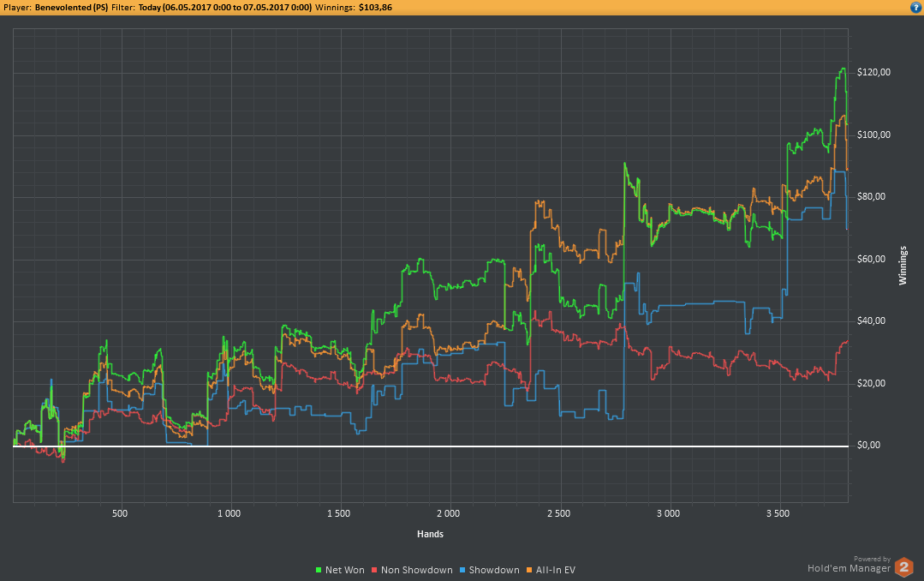The image size is (924, 581).
Task: Click the green Net Won color swatch
Action: (319, 570)
